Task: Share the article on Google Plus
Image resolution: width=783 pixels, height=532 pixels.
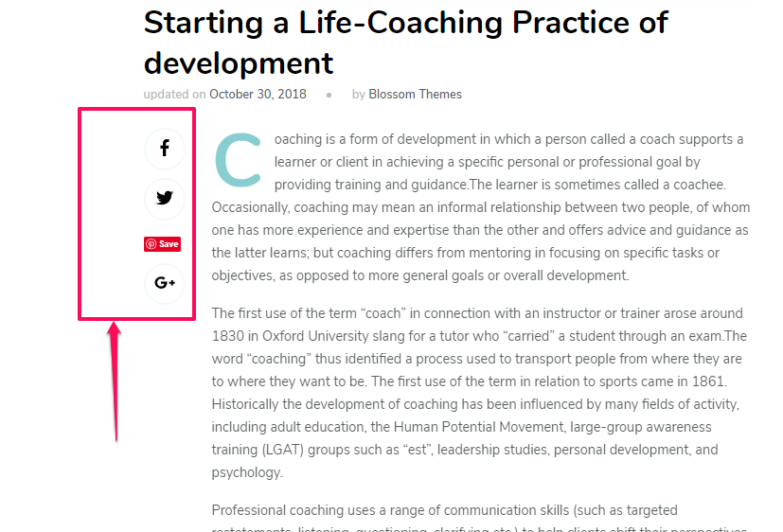Action: coord(165,283)
